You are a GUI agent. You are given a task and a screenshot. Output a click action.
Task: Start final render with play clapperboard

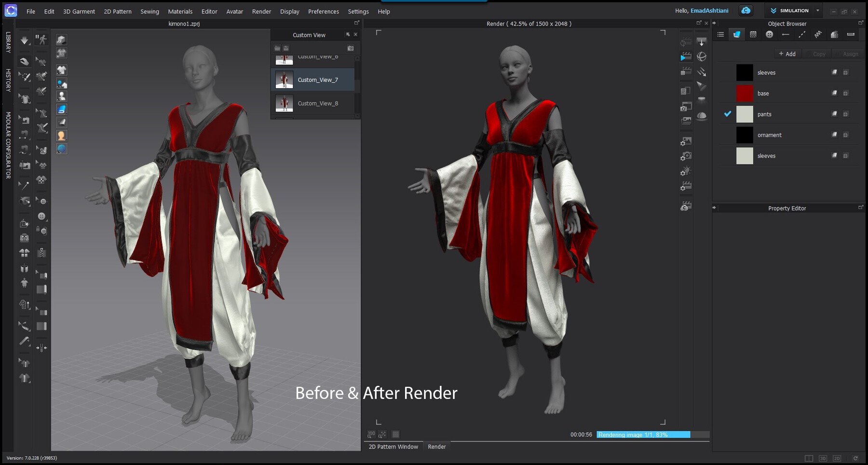tap(686, 57)
